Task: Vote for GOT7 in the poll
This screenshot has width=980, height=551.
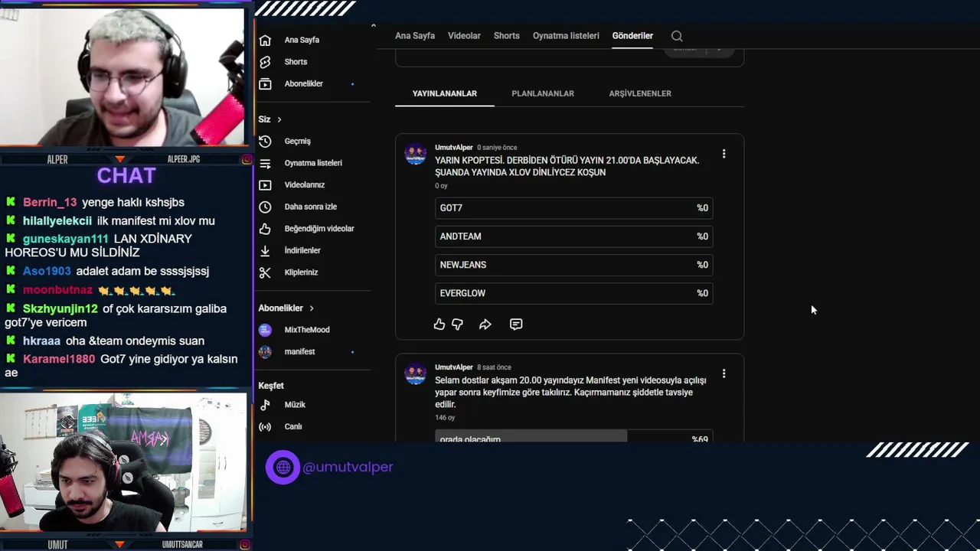Action: click(x=574, y=208)
